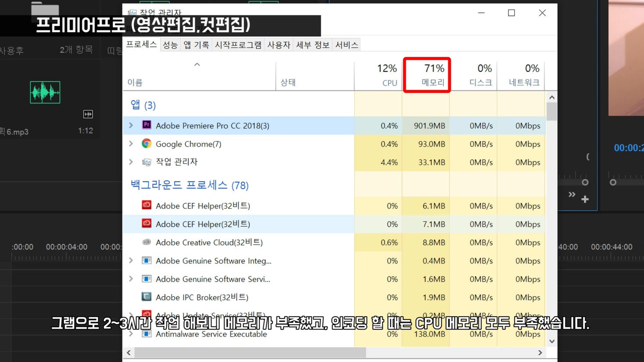Click the horizontal scrollbar left arrow
644x362 pixels.
[129, 353]
